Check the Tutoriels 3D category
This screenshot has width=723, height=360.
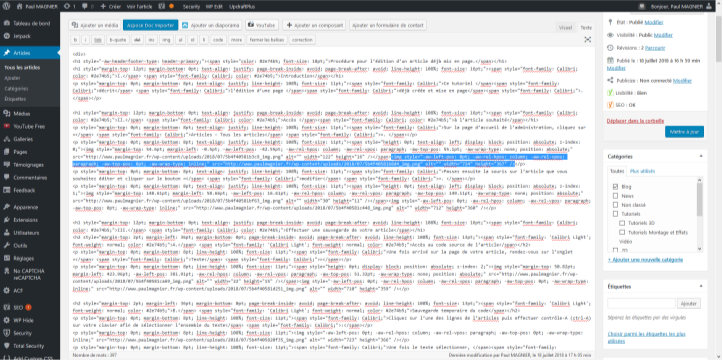[622, 223]
